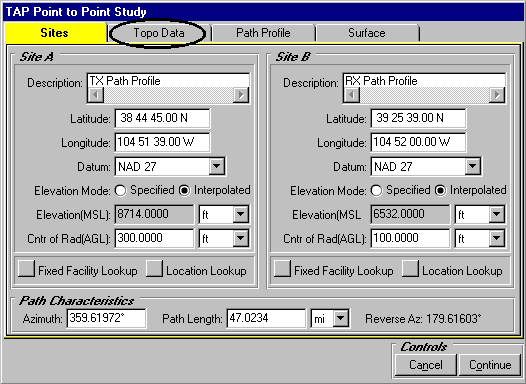Open Site A Cntr of Rad unit dropdown
This screenshot has height=384, width=526.
tap(241, 238)
